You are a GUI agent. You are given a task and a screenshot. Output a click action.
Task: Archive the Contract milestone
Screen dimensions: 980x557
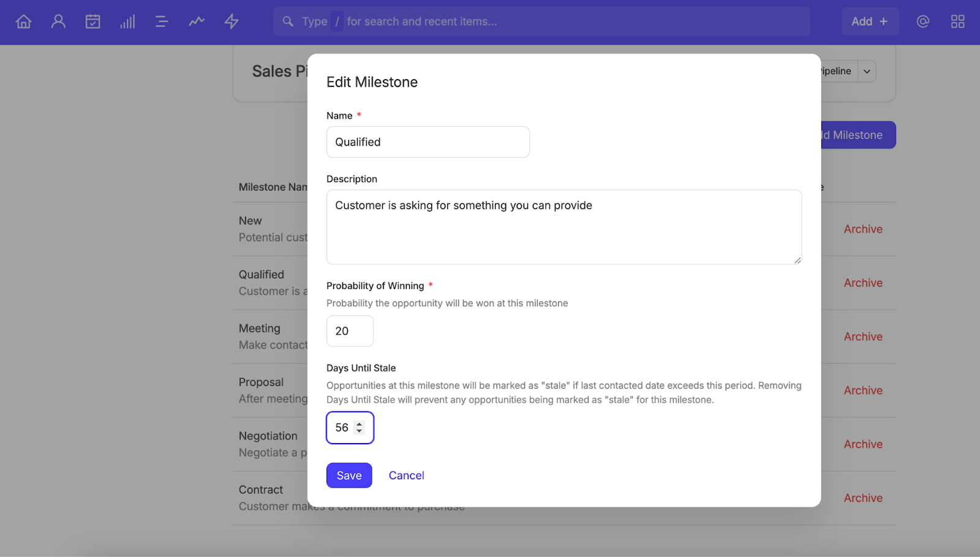pos(863,498)
